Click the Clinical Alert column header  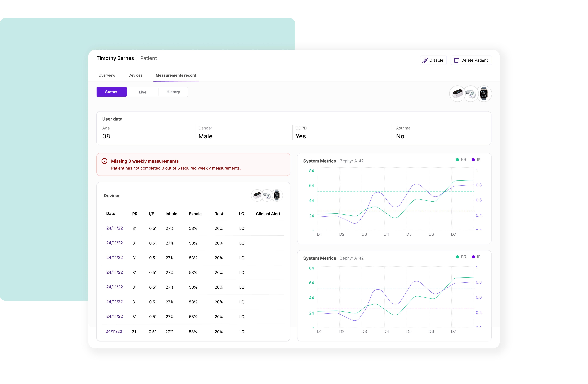click(x=268, y=214)
